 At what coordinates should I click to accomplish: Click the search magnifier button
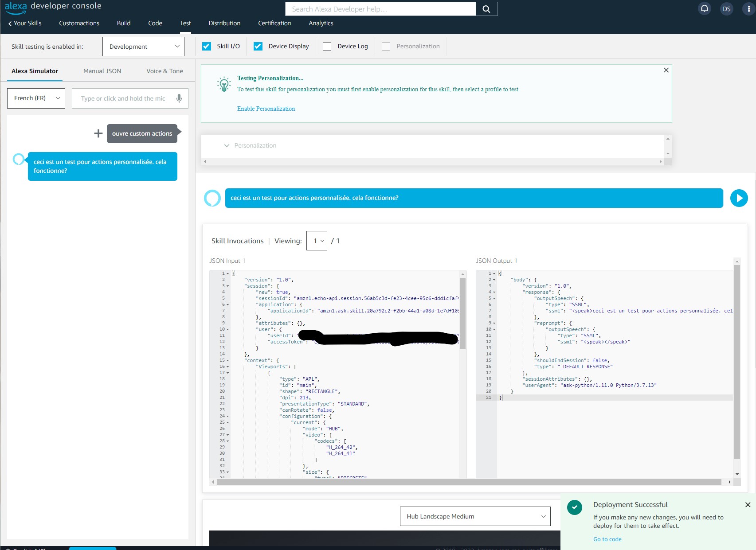(x=486, y=9)
